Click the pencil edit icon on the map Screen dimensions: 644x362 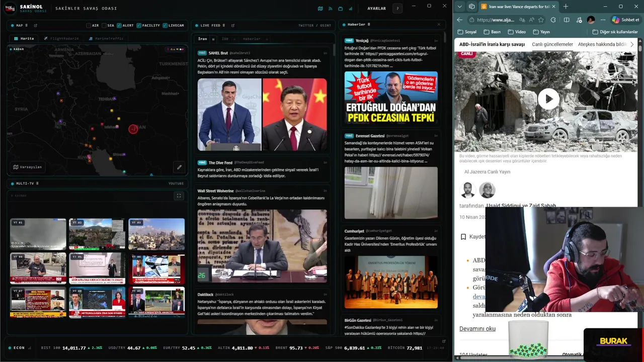point(179,167)
